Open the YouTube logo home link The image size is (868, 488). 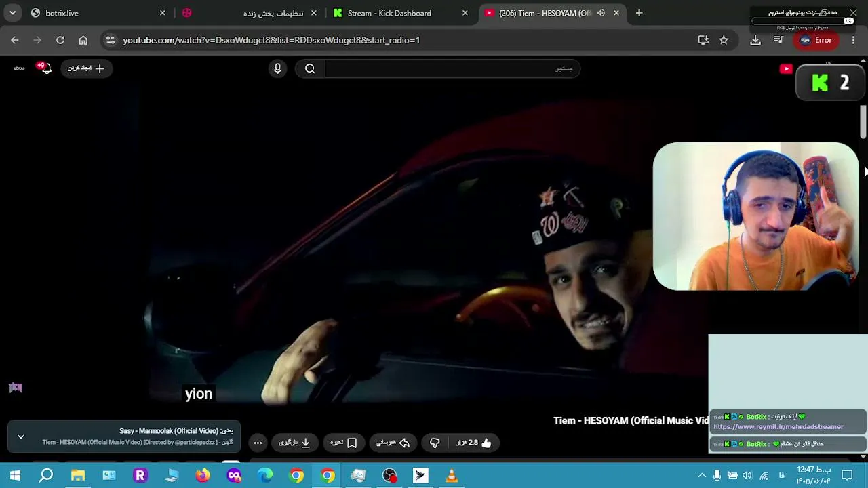click(x=786, y=68)
